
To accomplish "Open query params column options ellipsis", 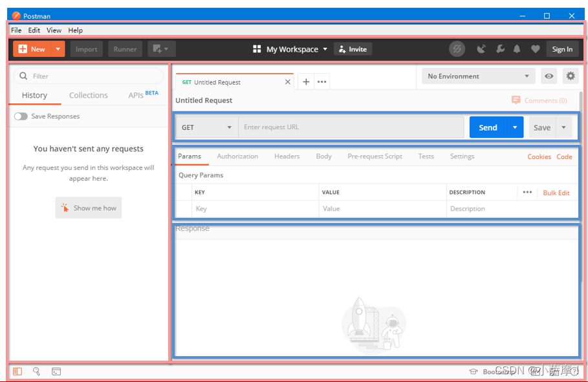I will [x=527, y=192].
